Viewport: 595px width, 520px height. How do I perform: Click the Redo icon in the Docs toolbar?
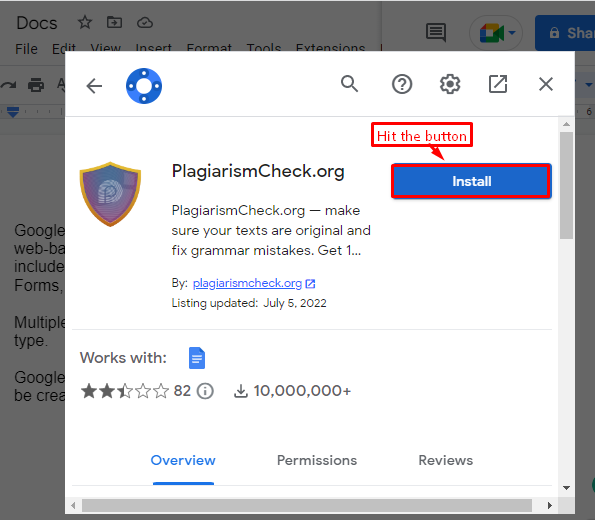8,85
